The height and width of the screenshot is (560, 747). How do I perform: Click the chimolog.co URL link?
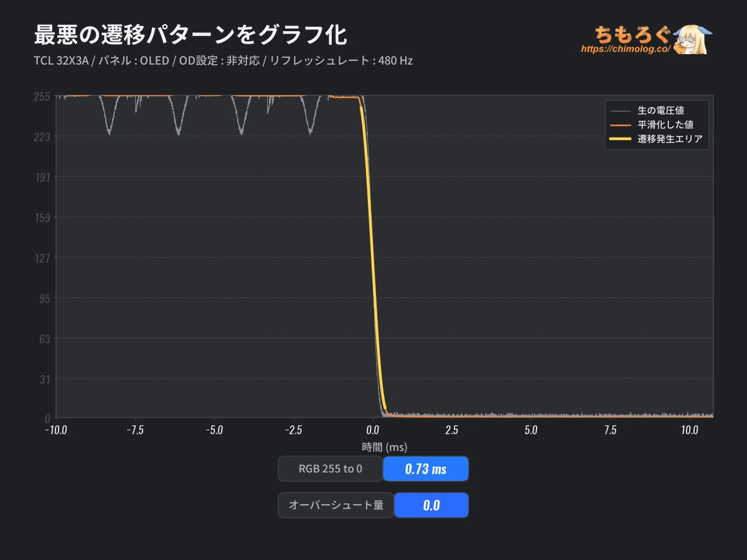coord(625,48)
